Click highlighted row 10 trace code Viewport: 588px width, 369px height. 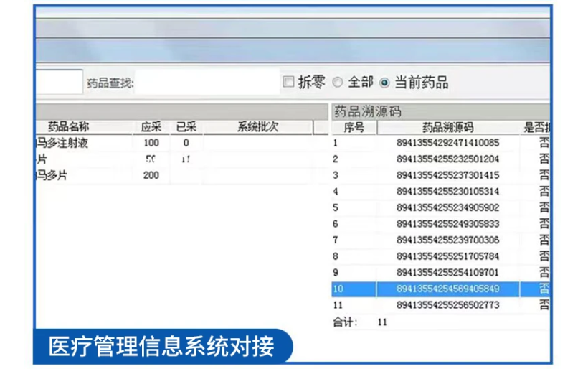[x=447, y=289]
